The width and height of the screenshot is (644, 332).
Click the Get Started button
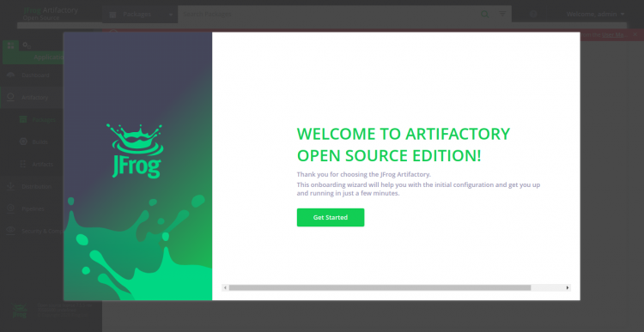pyautogui.click(x=331, y=218)
